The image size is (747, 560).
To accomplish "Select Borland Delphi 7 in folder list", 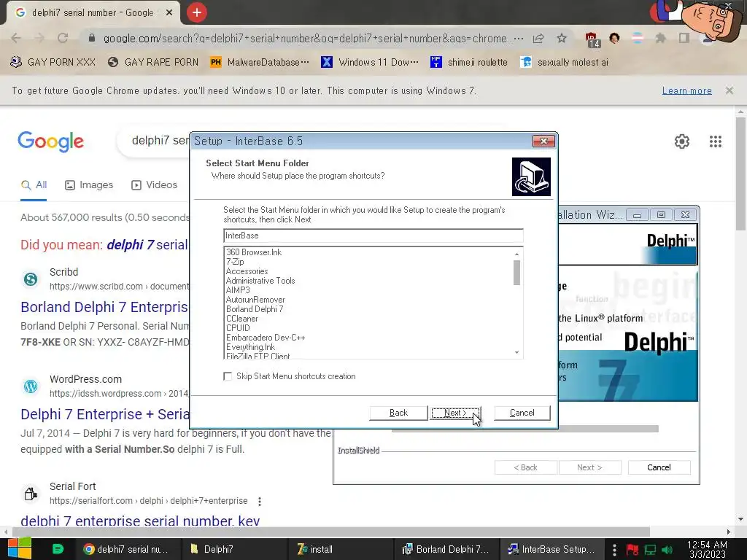I will [255, 309].
